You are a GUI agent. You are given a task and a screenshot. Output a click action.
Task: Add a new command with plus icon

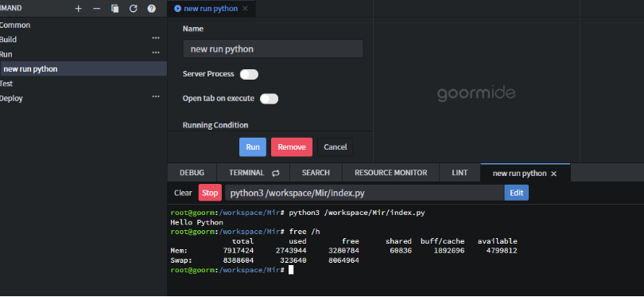[78, 9]
